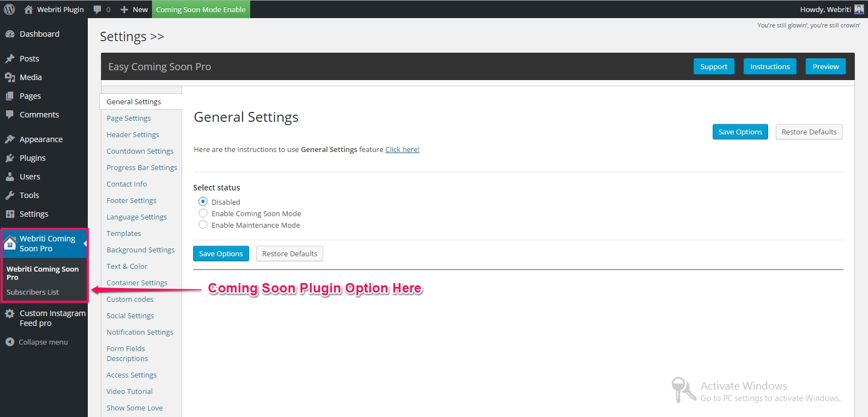This screenshot has width=868, height=417.
Task: Click the Appearance paintbrush icon
Action: point(10,139)
